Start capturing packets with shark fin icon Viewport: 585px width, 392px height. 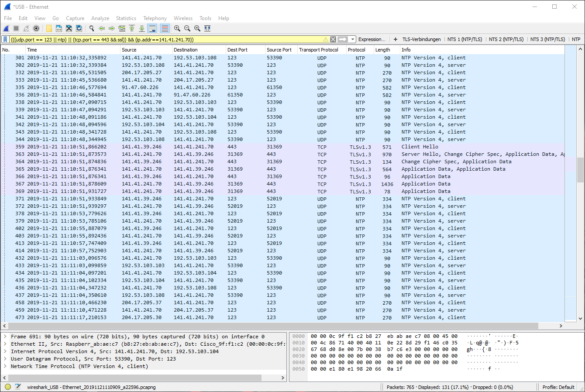click(6, 28)
